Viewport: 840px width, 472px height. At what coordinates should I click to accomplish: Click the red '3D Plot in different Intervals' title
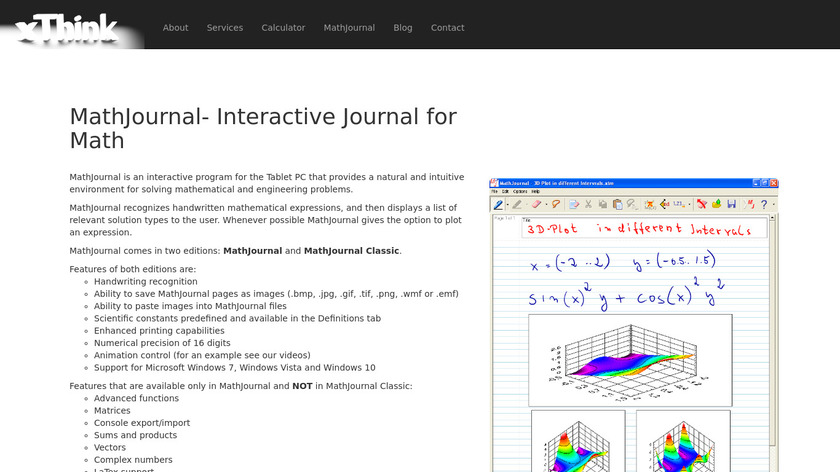coord(640,229)
